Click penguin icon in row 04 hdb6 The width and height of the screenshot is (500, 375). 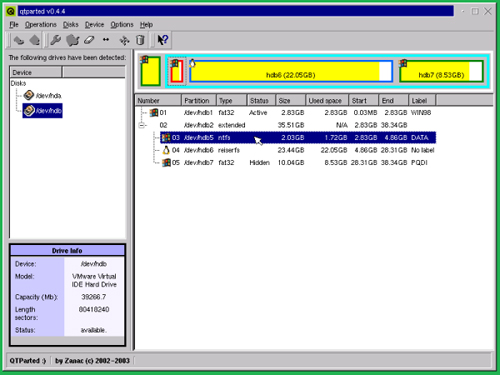(x=166, y=150)
